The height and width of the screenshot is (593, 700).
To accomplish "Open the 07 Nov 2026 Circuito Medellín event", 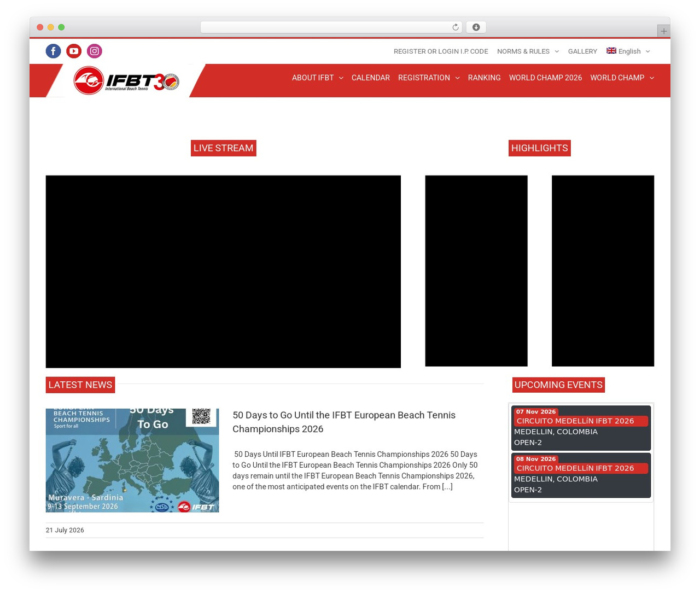I will tap(581, 428).
